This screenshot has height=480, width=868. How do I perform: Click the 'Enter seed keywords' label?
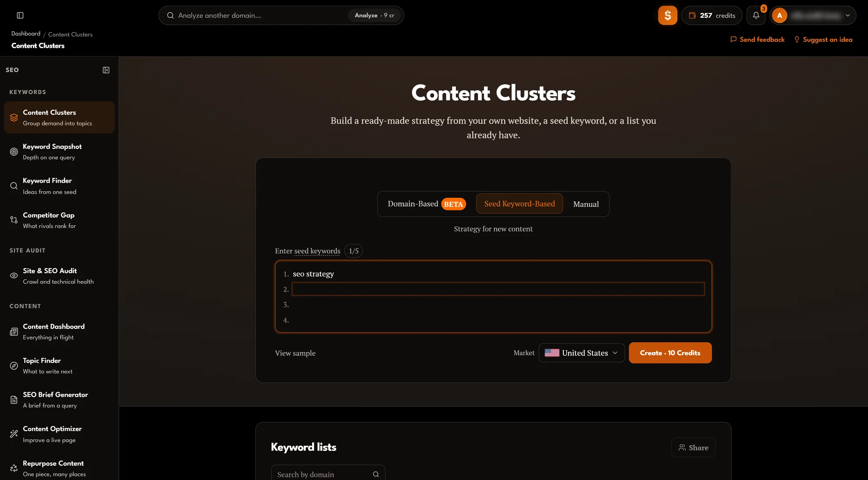click(307, 251)
